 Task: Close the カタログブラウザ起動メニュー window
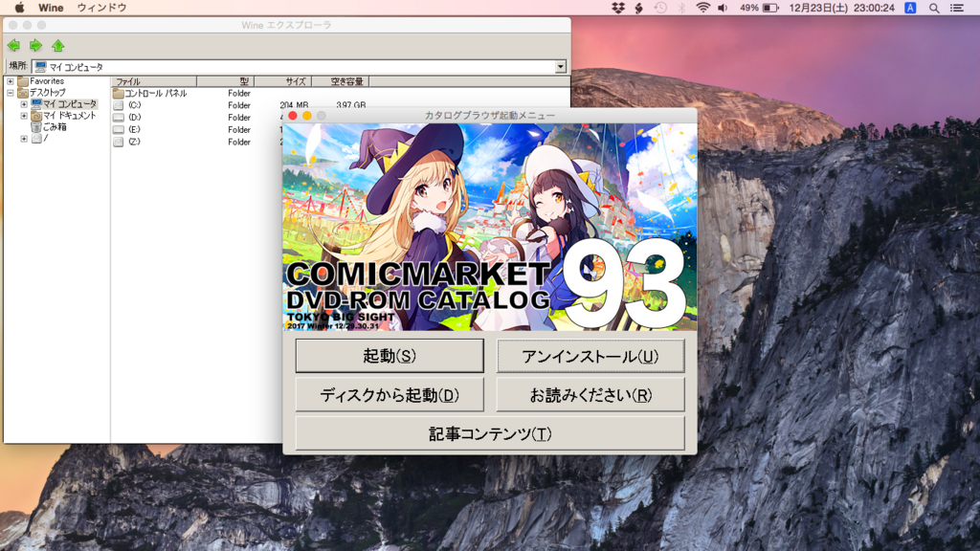tap(293, 116)
